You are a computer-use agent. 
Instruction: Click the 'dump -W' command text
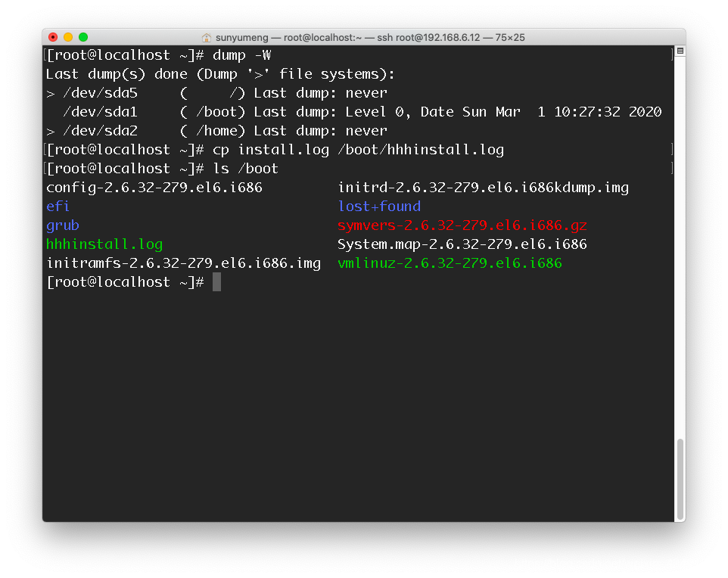coord(242,55)
